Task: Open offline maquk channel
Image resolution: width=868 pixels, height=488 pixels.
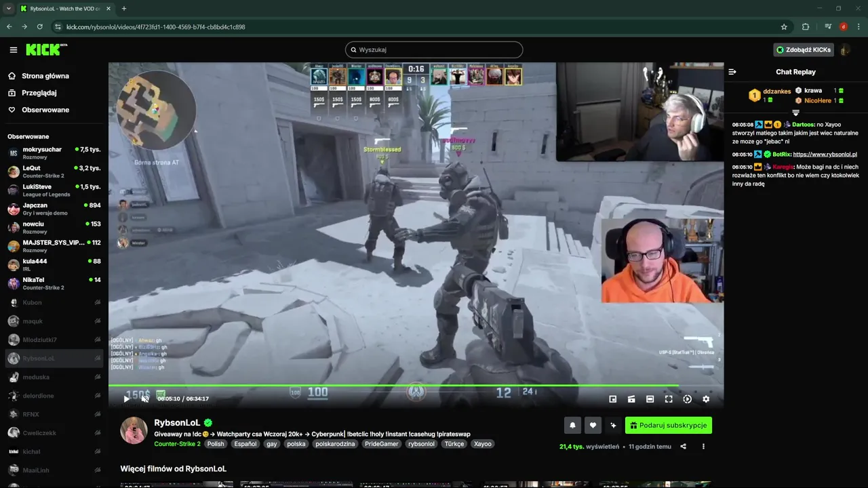Action: click(54, 321)
